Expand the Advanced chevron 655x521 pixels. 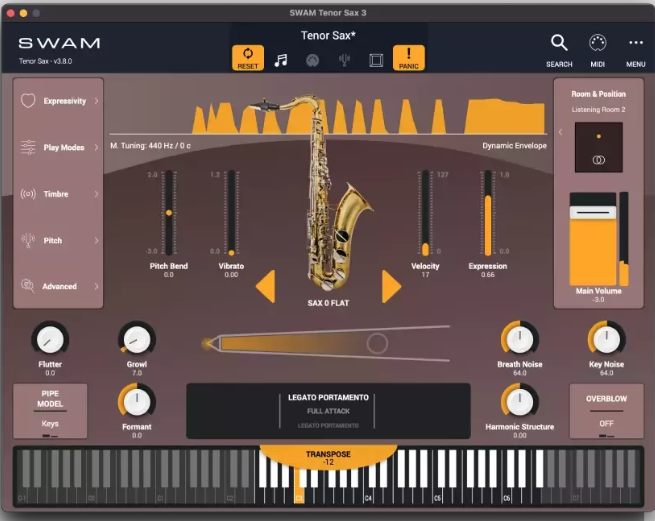click(x=96, y=286)
